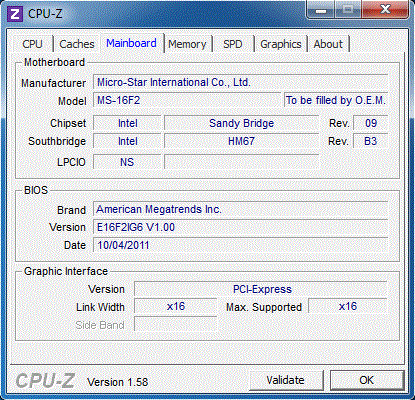The height and width of the screenshot is (400, 415).
Task: Select BIOS brand American Megatrends Inc.
Action: click(240, 209)
